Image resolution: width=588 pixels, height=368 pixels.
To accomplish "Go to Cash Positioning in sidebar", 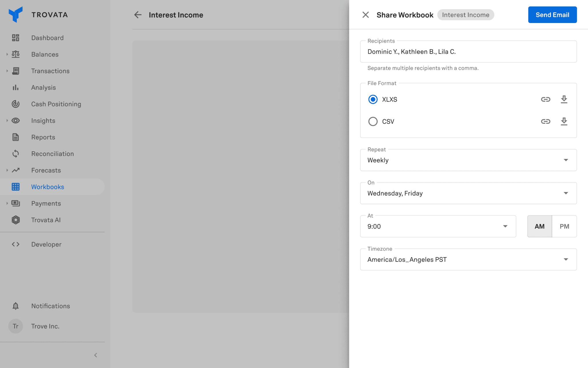I will [x=56, y=104].
